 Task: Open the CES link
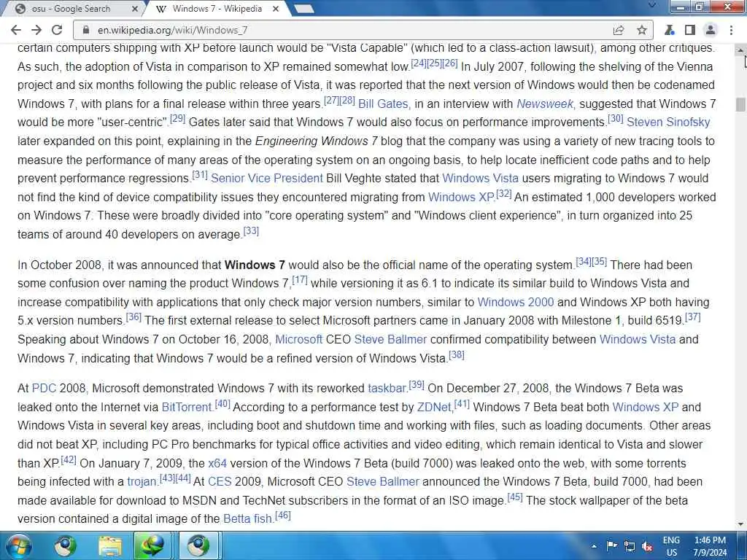click(220, 482)
